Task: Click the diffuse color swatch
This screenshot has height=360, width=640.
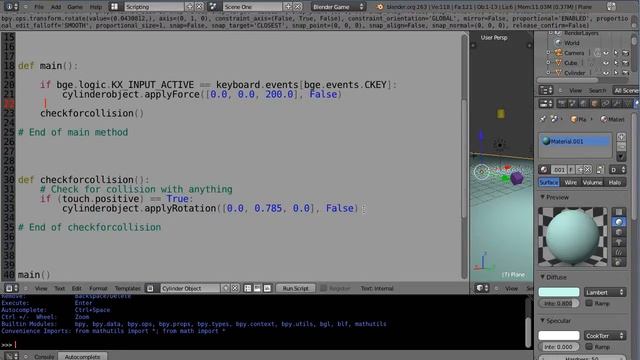Action: (x=559, y=292)
